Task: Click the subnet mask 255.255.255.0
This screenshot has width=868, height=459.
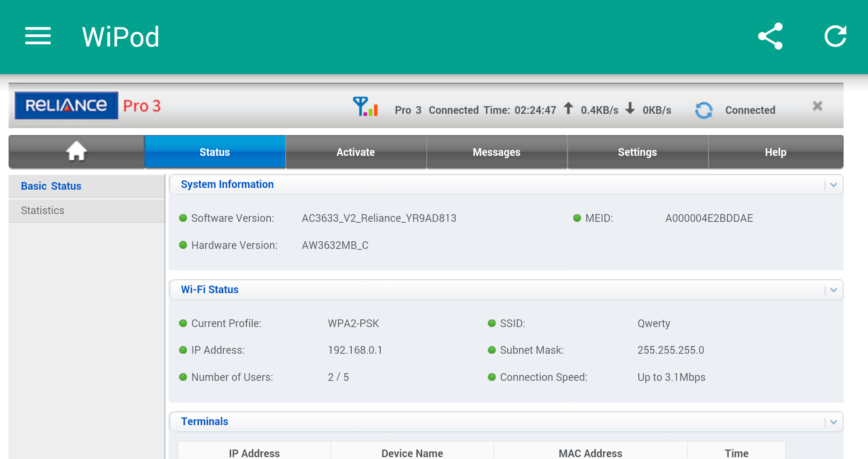Action: (x=671, y=350)
